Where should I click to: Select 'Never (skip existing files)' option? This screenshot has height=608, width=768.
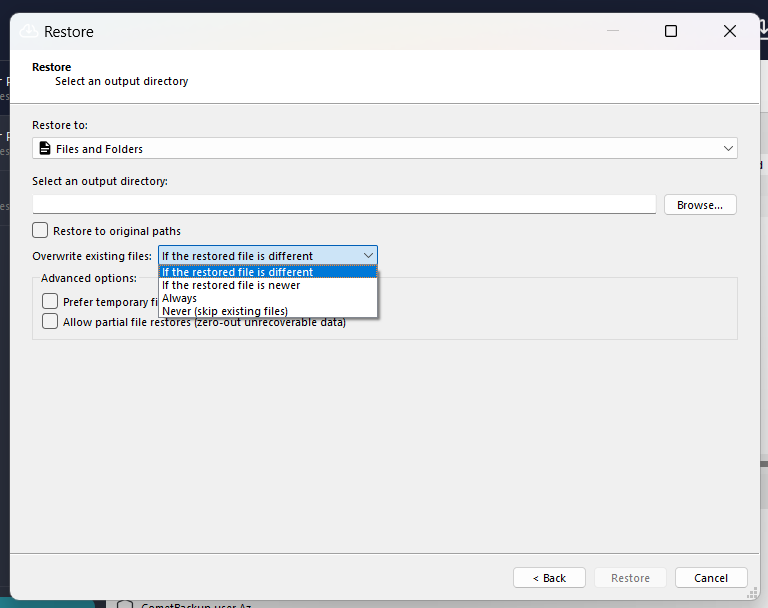(x=225, y=311)
